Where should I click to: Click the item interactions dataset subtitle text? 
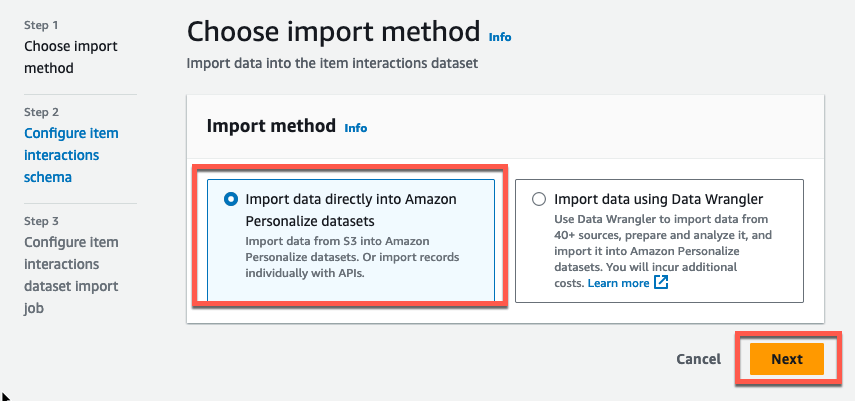pos(332,63)
